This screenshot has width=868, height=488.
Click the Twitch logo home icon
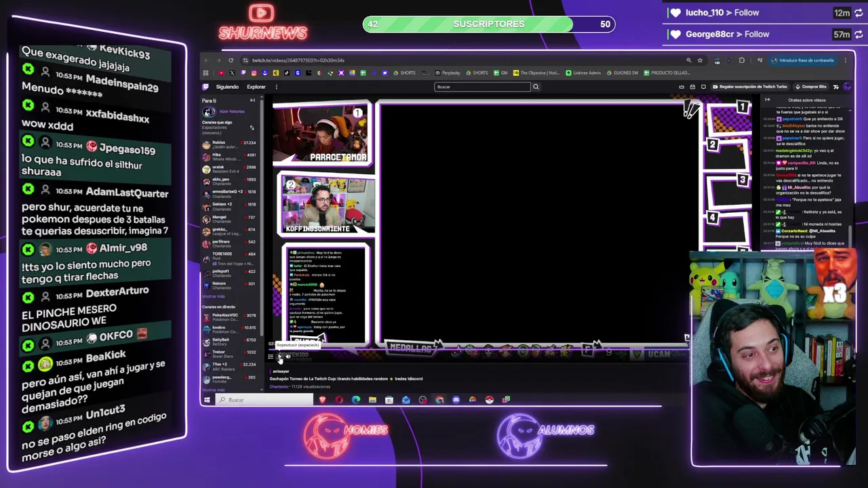tap(205, 87)
